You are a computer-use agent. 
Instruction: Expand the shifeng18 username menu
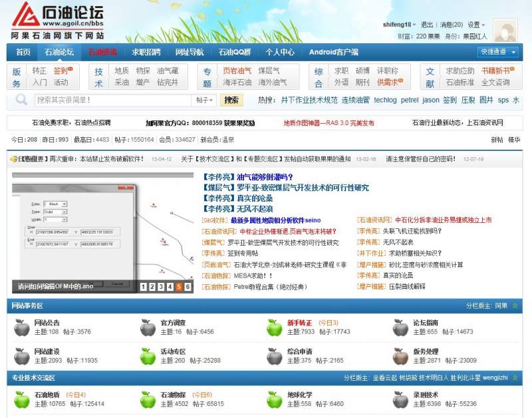(400, 25)
